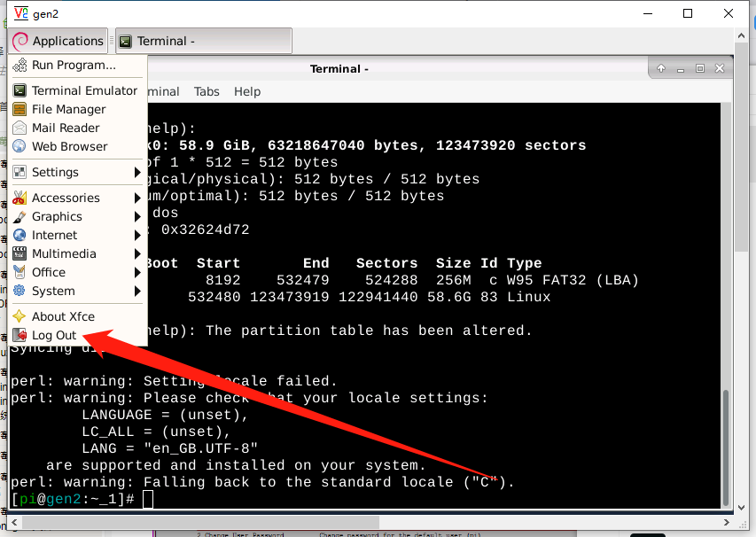Click the scroll-down arrow of VNC viewer

click(741, 508)
